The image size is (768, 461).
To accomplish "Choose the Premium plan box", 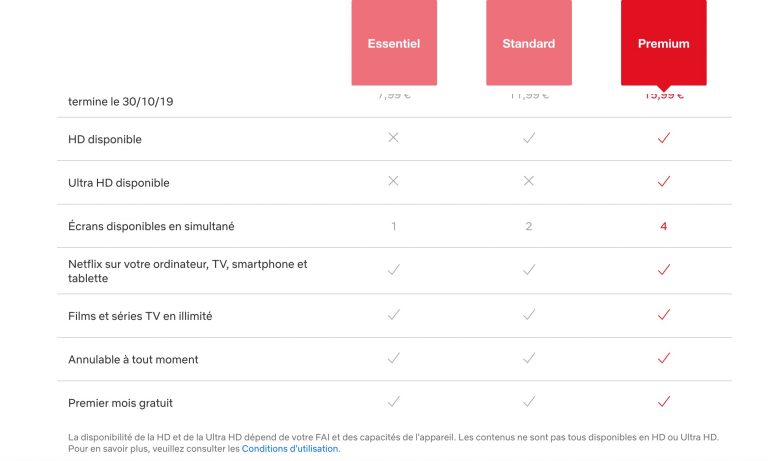I will click(x=663, y=43).
